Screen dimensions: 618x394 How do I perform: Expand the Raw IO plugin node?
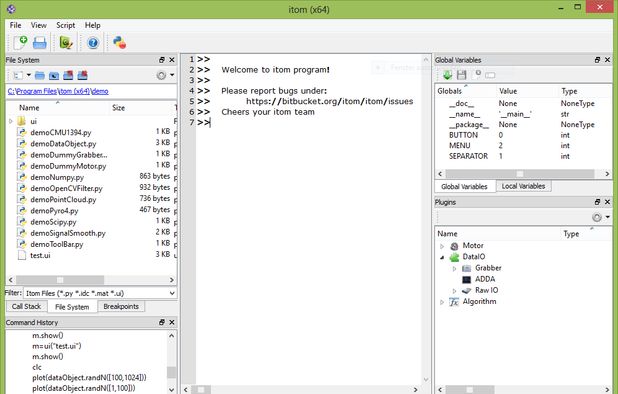[454, 291]
